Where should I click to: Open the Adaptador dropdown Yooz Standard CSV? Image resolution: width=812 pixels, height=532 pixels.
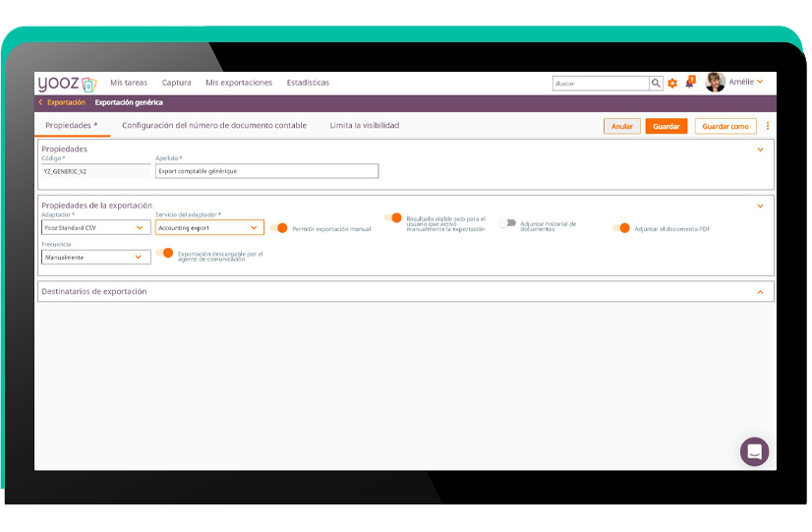[95, 227]
